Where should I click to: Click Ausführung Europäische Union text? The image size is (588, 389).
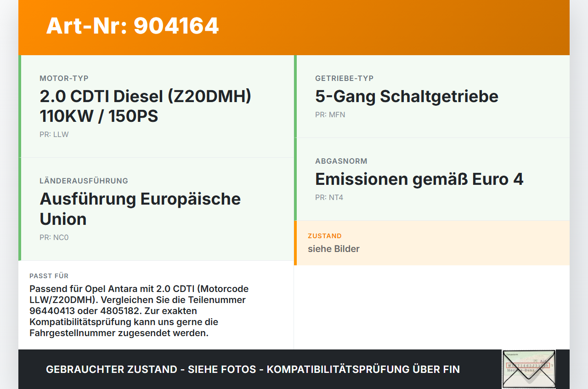tap(140, 209)
